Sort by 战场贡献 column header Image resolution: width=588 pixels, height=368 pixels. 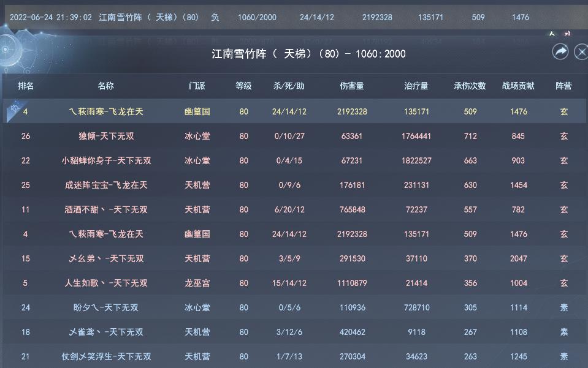[518, 86]
